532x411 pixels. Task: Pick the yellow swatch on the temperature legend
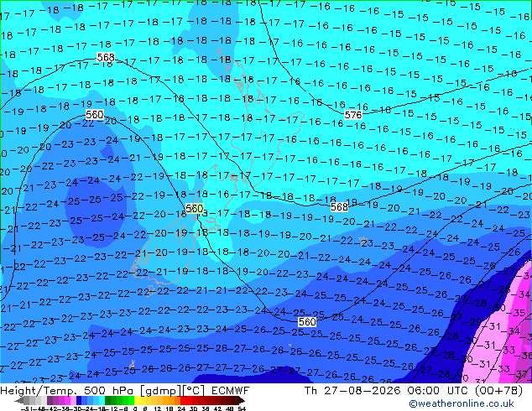click(137, 400)
